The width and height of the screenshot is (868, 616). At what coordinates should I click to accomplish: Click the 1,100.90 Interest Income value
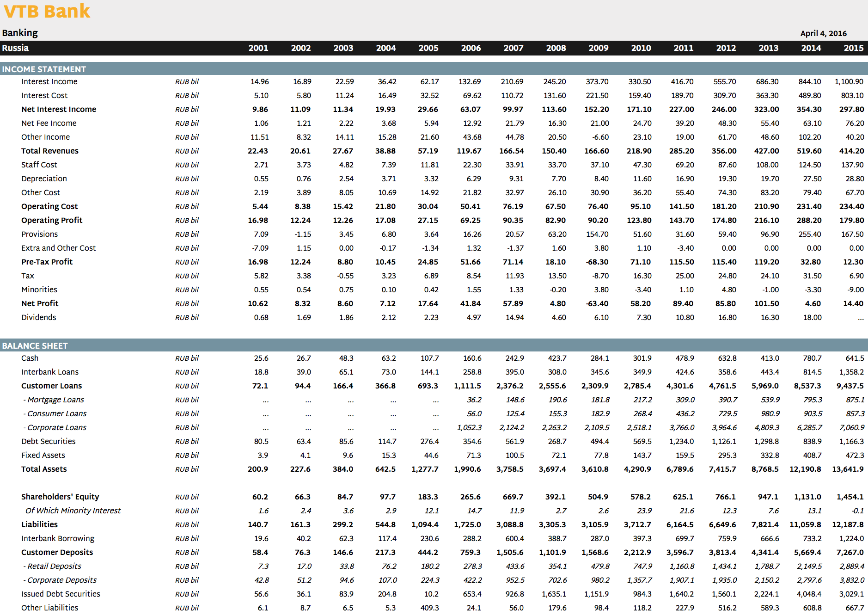(x=849, y=81)
